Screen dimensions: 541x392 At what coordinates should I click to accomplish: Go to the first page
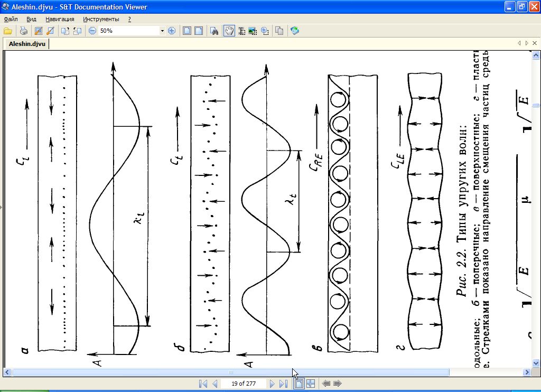[x=203, y=384]
